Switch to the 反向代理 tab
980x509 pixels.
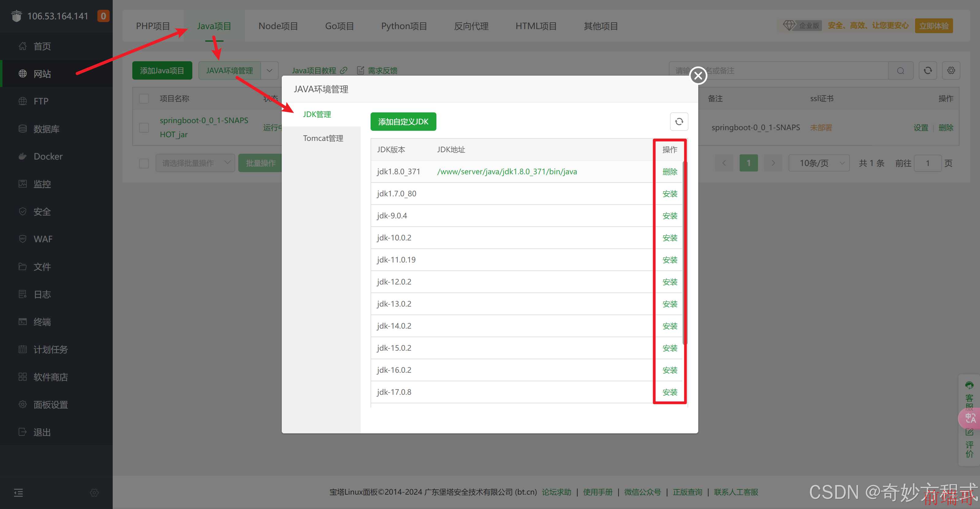point(471,26)
